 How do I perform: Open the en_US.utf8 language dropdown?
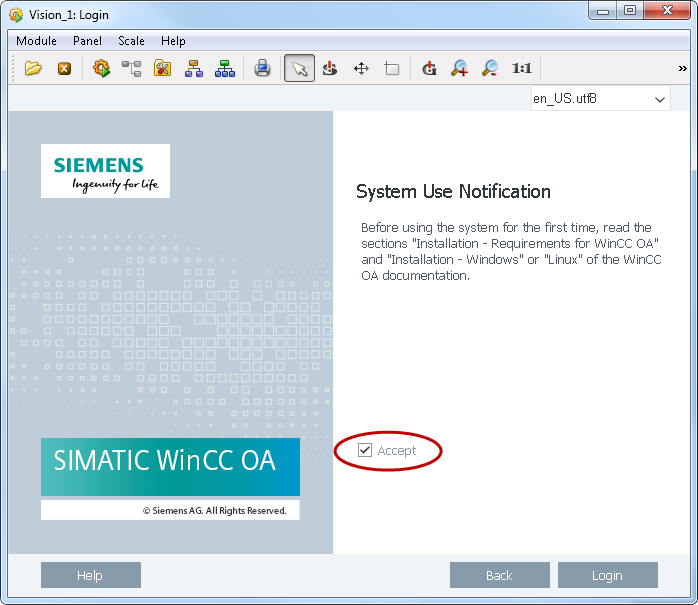coord(600,99)
